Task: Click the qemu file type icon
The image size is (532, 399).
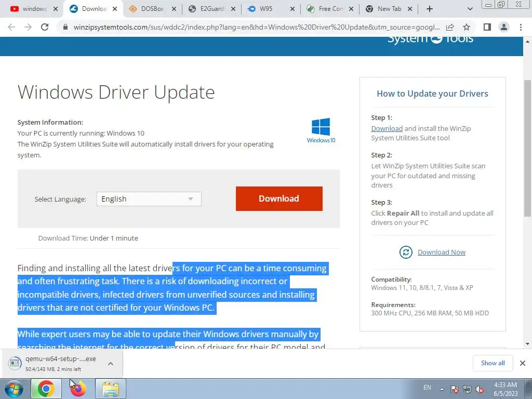Action: 15,363
